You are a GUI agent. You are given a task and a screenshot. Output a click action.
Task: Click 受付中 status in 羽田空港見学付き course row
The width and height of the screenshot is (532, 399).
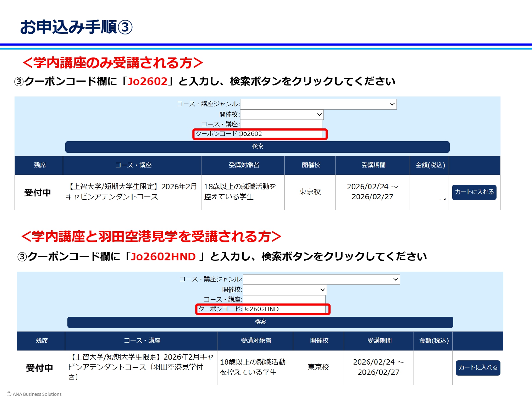[39, 368]
